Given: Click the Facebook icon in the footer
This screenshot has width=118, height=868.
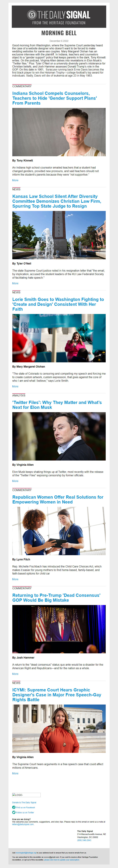Looking at the screenshot, I should (14, 807).
